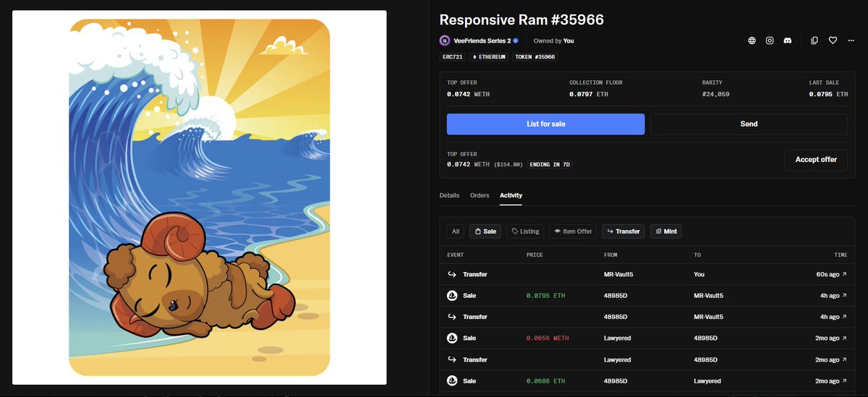Open the collection Discord icon
Image resolution: width=868 pixels, height=397 pixels.
pyautogui.click(x=788, y=40)
